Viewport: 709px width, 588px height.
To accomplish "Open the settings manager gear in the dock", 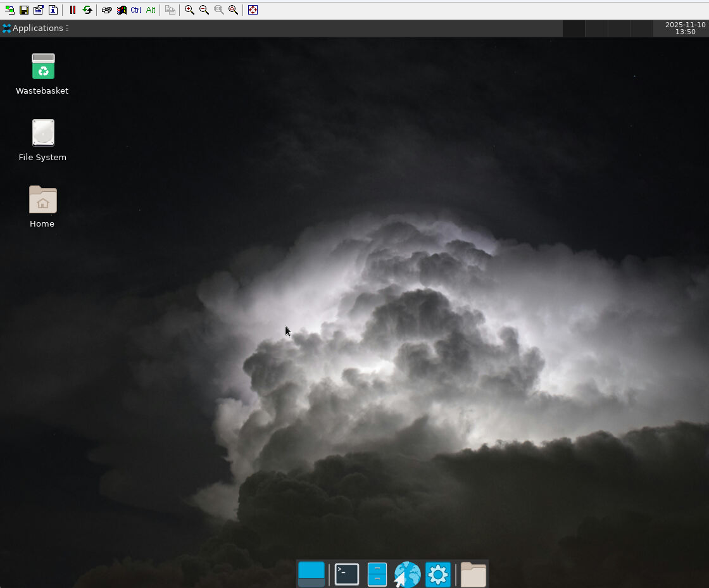I will click(x=437, y=574).
